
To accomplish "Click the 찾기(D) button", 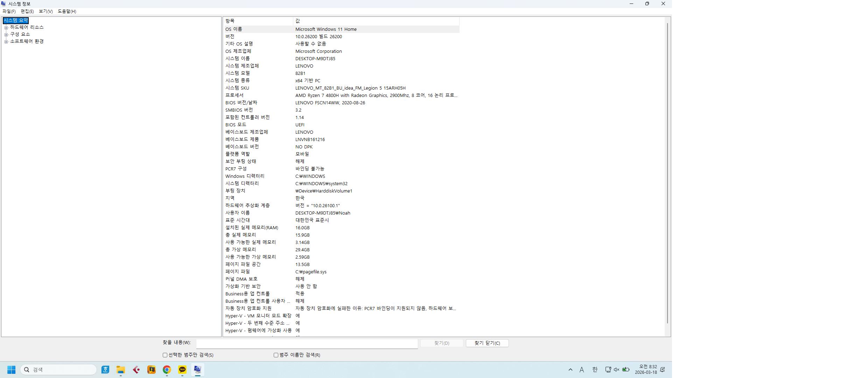I will [x=442, y=343].
